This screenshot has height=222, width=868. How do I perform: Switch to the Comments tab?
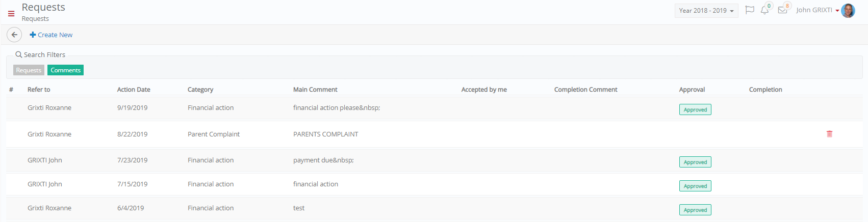point(65,70)
